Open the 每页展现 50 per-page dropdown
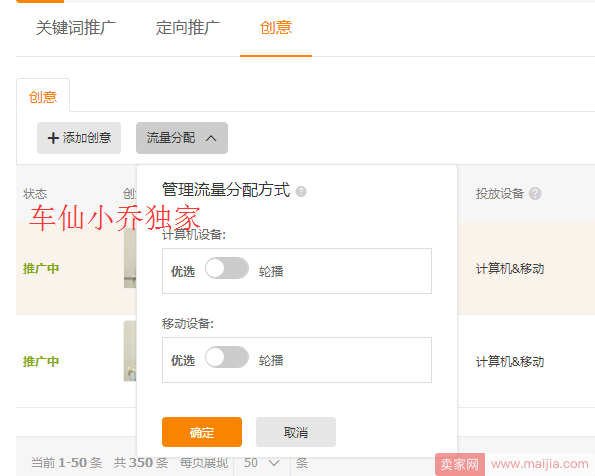Viewport: 595px width, 476px height. pyautogui.click(x=262, y=463)
